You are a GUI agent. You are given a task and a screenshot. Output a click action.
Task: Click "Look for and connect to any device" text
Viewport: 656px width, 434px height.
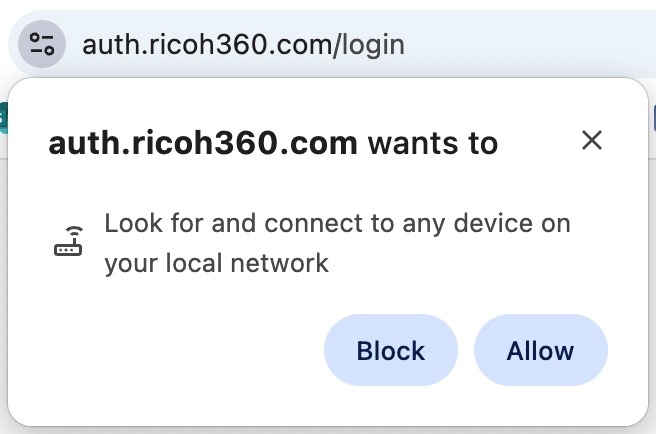(x=337, y=223)
